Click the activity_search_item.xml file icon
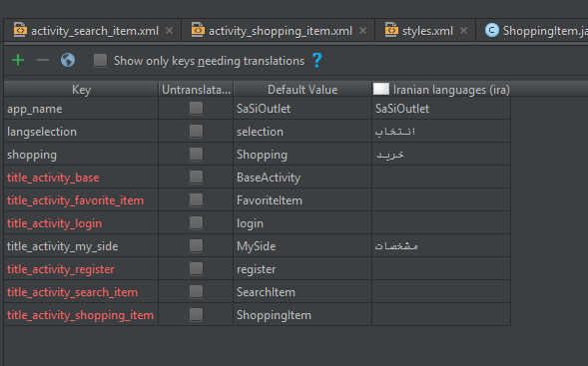588x366 pixels. click(20, 30)
